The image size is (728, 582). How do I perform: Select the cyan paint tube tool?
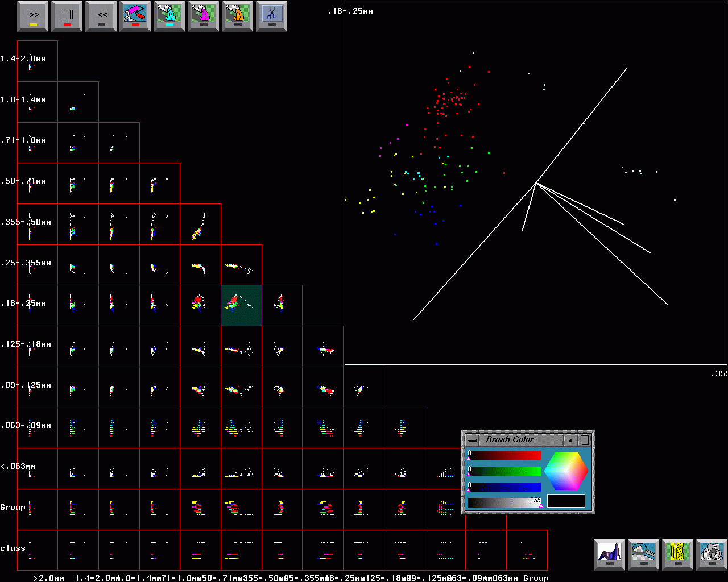[x=169, y=16]
